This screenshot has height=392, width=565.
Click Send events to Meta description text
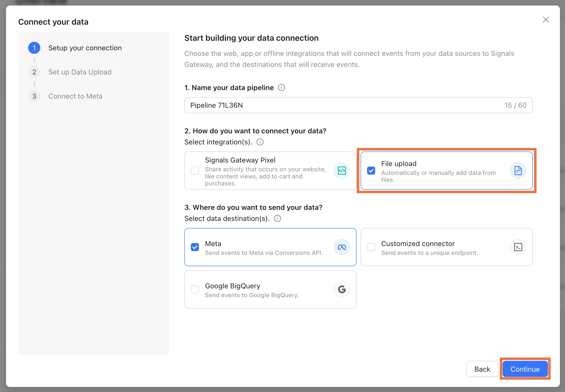[264, 253]
